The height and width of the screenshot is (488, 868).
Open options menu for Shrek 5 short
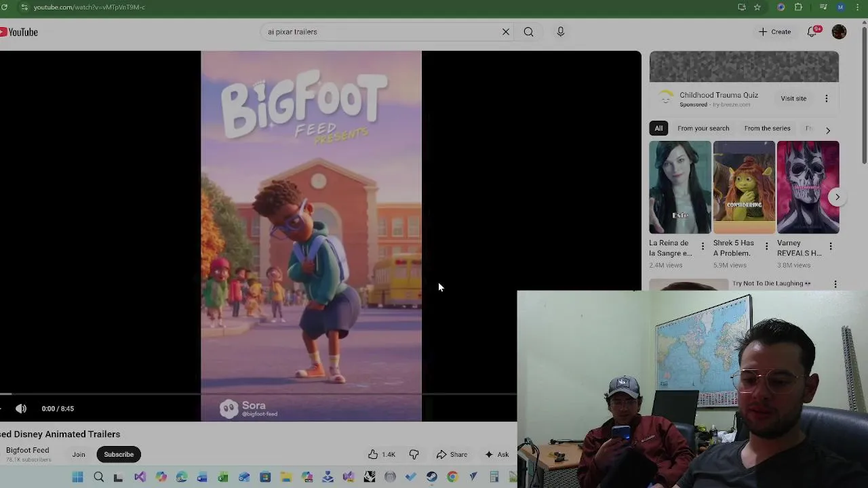pyautogui.click(x=767, y=246)
